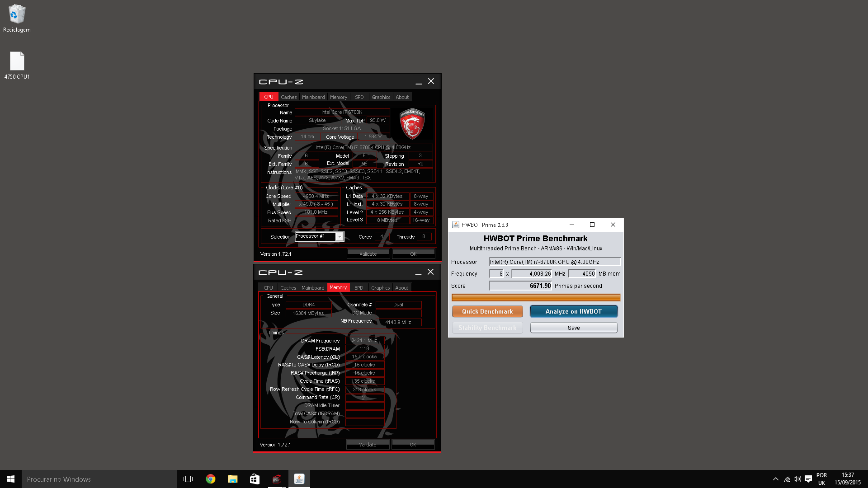Click the HWBOT Processor name field
The width and height of the screenshot is (868, 488).
(x=555, y=262)
